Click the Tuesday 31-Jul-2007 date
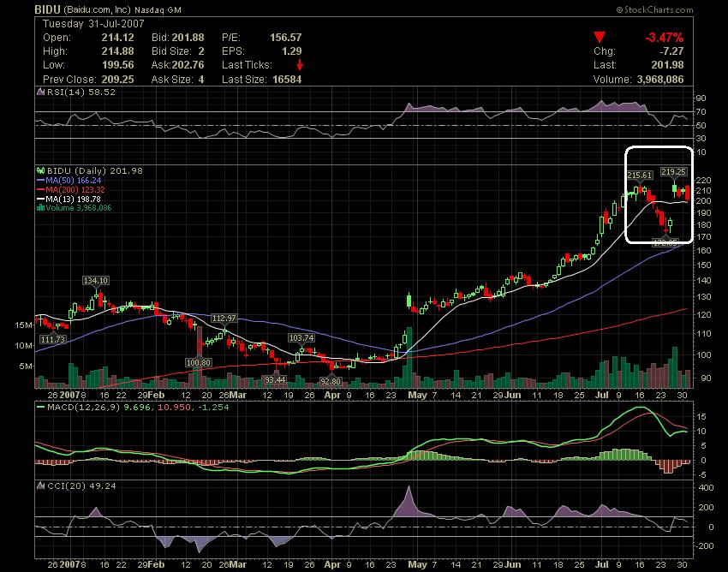This screenshot has width=728, height=572. tap(93, 24)
